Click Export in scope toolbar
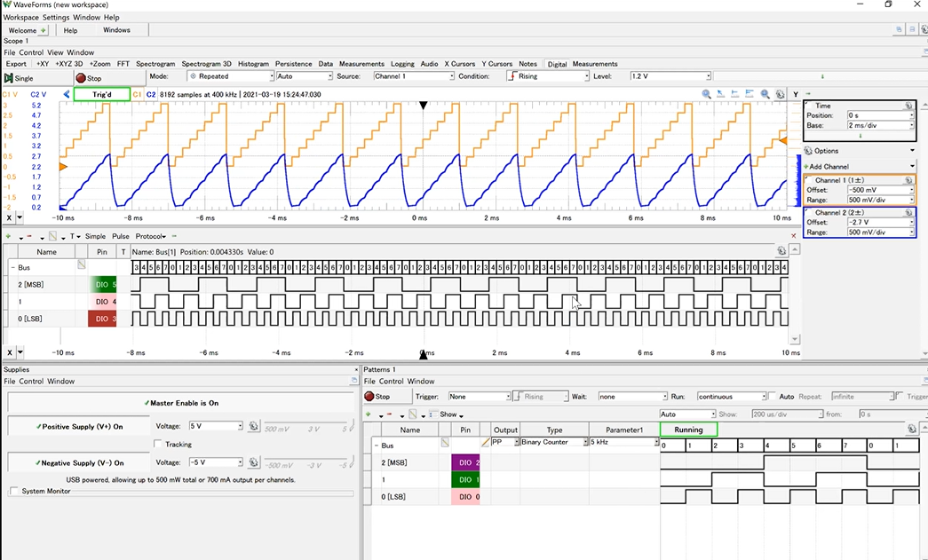Viewport: 928px width, 560px height. coord(16,64)
